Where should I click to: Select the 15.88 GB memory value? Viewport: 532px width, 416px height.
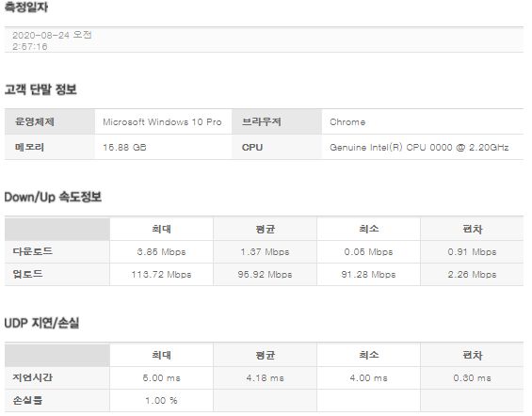pos(124,148)
